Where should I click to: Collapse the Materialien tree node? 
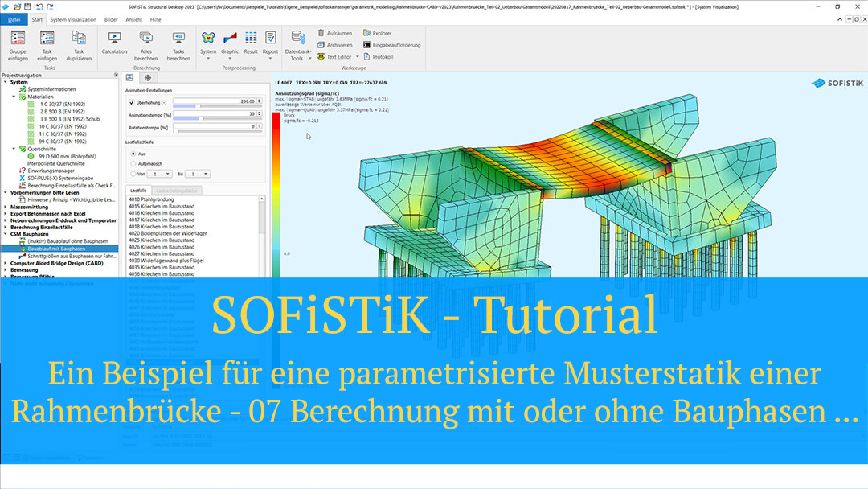pyautogui.click(x=14, y=97)
